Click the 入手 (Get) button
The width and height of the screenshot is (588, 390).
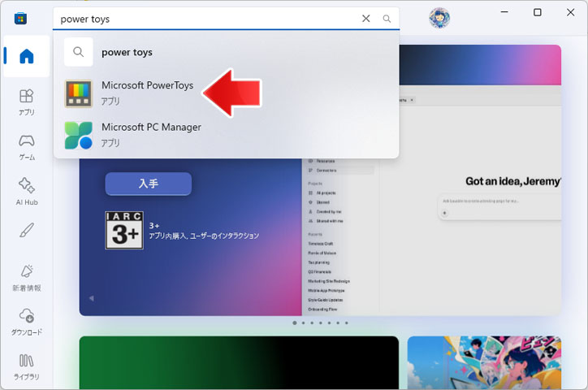[148, 184]
